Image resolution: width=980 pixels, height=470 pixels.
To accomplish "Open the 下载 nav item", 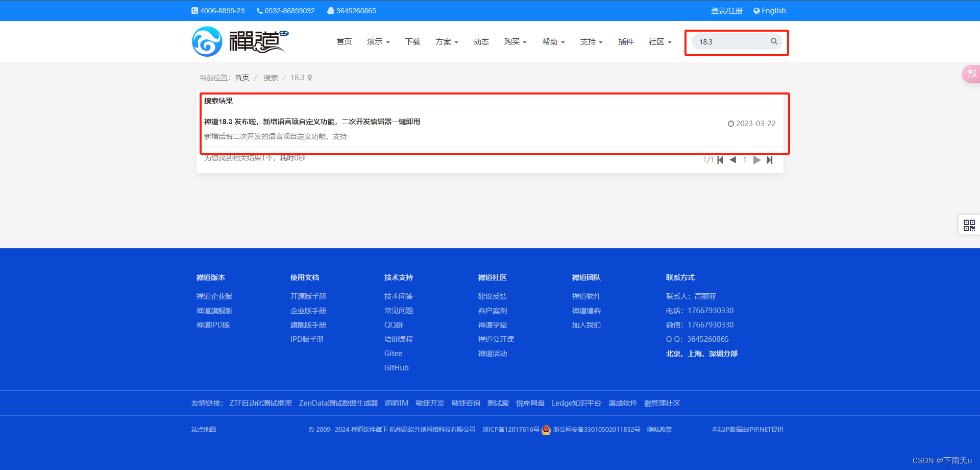I will pyautogui.click(x=412, y=42).
